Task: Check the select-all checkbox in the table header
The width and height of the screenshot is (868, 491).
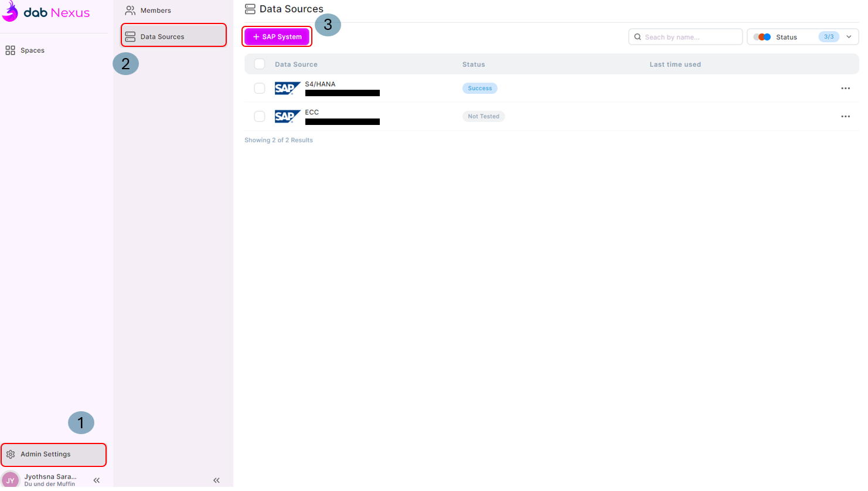Action: [260, 64]
